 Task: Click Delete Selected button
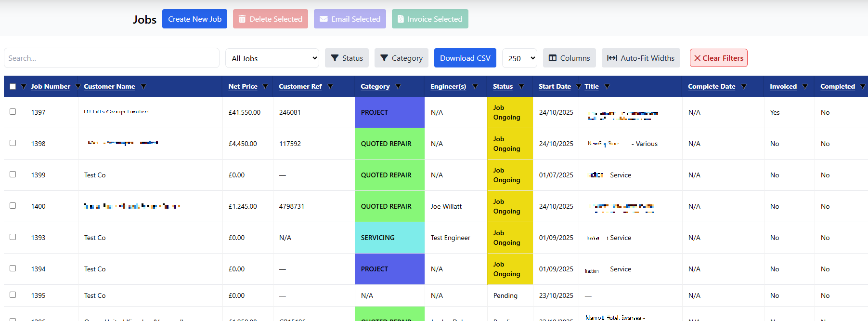271,19
